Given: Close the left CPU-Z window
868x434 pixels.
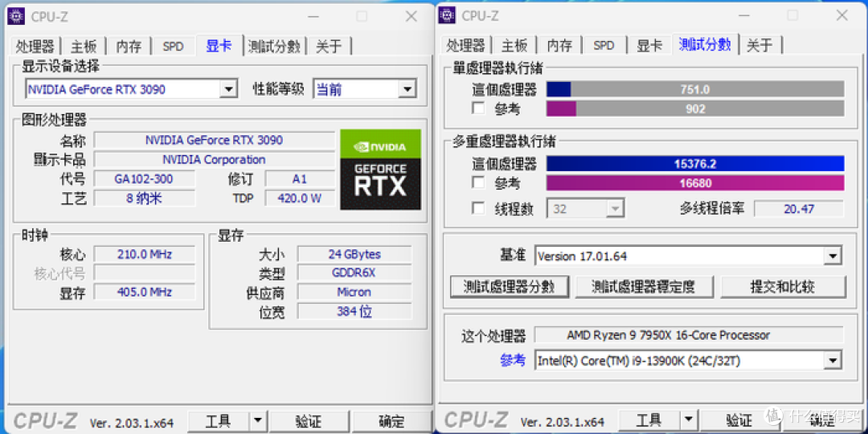Looking at the screenshot, I should click(411, 17).
